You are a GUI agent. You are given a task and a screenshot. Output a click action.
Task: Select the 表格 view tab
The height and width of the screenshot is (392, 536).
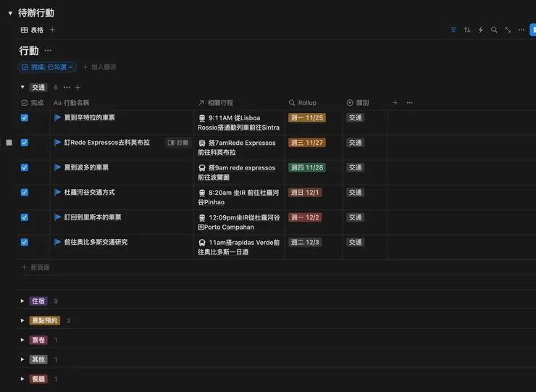click(32, 30)
